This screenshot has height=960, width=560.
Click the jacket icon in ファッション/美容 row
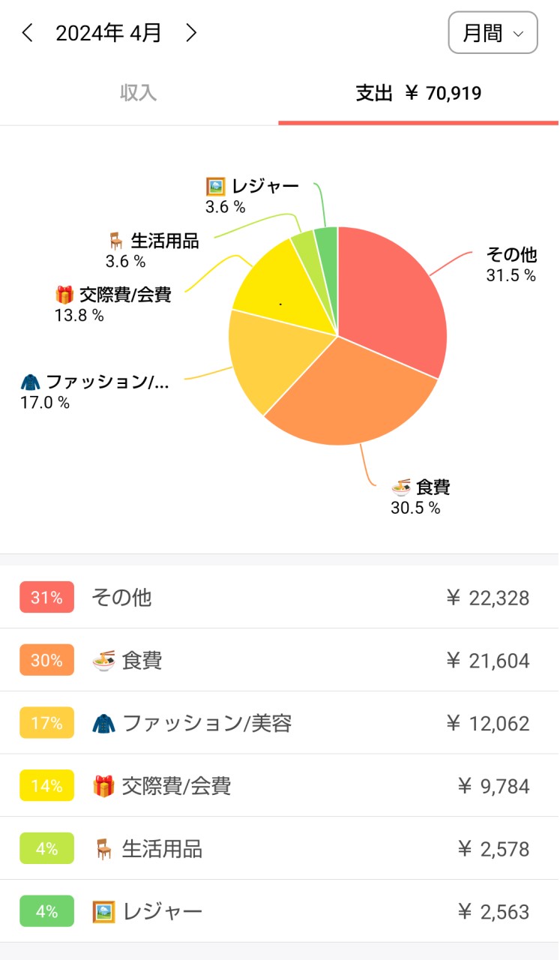point(103,724)
